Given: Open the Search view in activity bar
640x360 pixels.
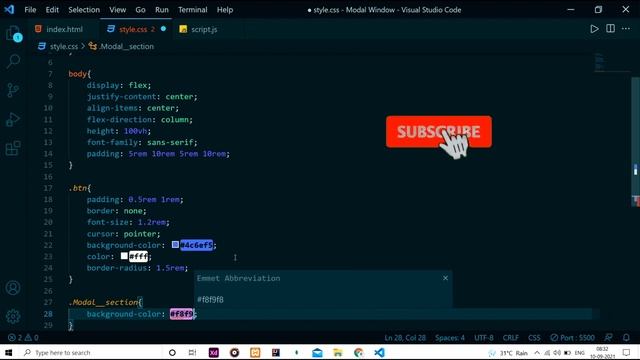Looking at the screenshot, I should coord(13,61).
